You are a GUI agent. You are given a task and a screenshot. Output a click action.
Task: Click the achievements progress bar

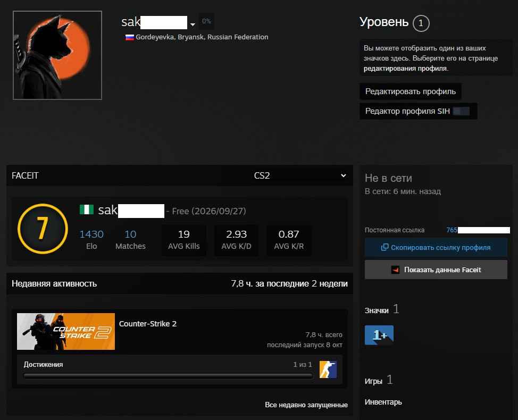168,376
